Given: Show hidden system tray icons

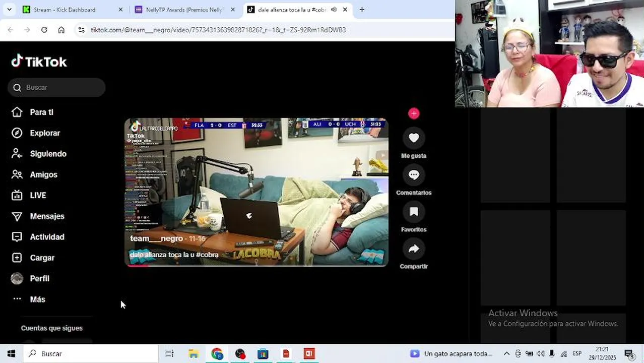Looking at the screenshot, I should (506, 353).
